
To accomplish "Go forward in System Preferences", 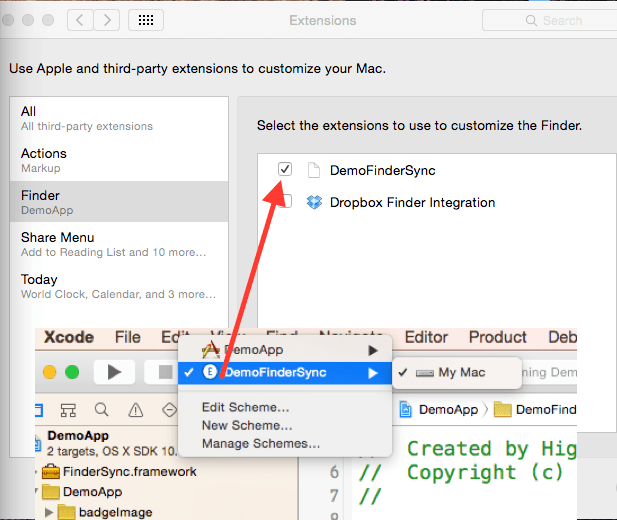I will click(x=107, y=20).
